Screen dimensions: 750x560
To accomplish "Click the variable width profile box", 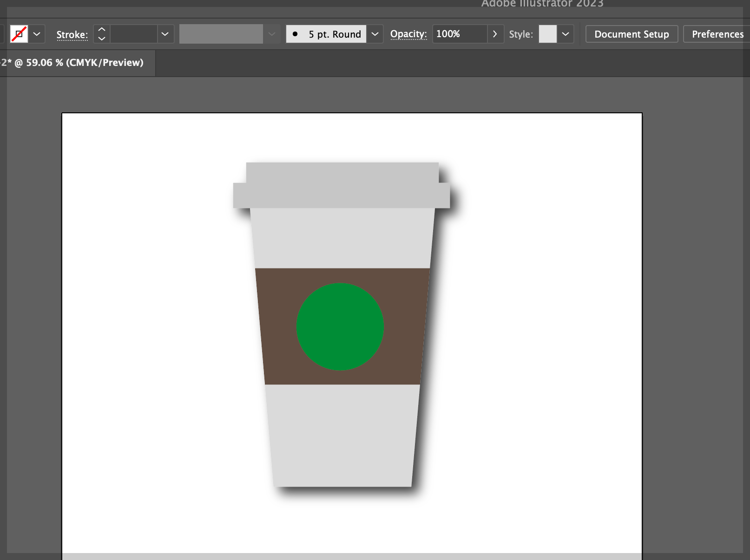I will [x=221, y=34].
